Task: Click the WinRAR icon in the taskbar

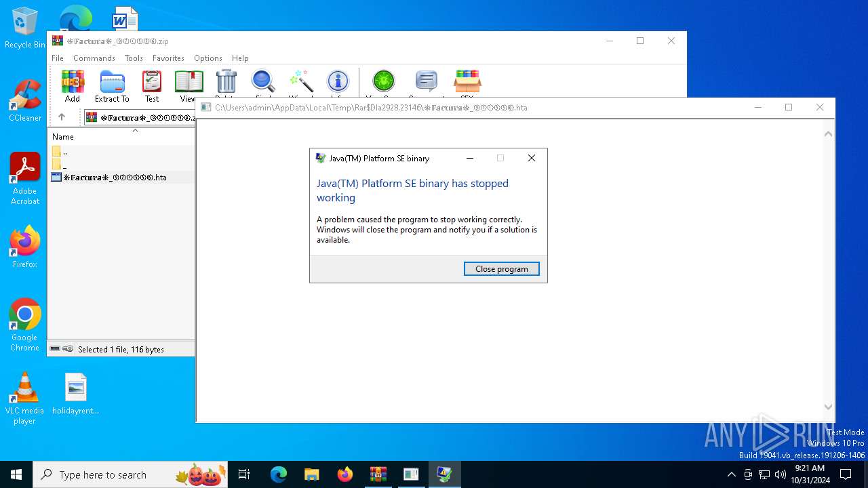Action: point(378,474)
